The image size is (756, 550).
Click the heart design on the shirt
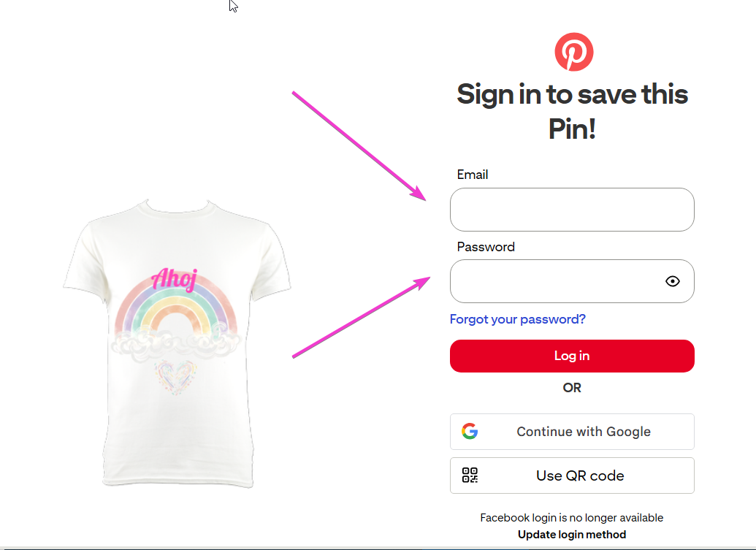pos(174,376)
